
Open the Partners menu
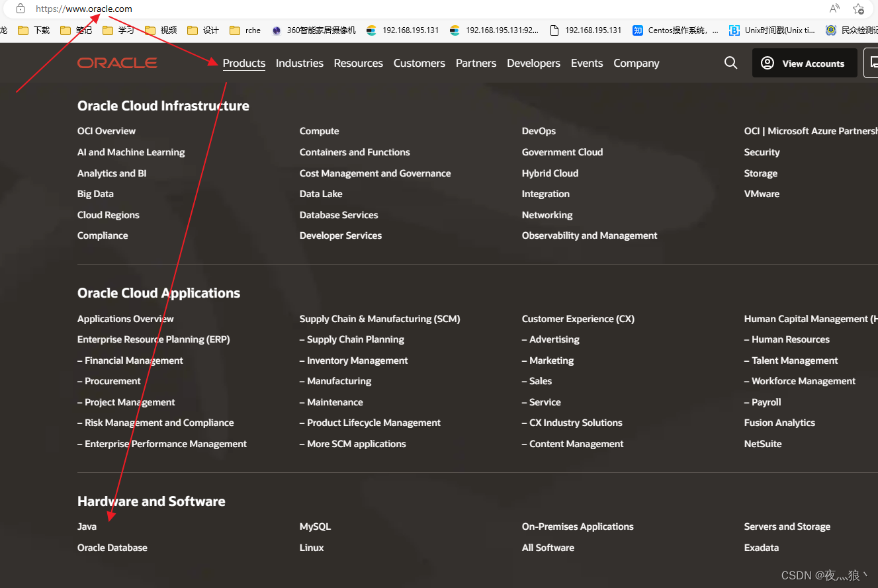(x=476, y=63)
